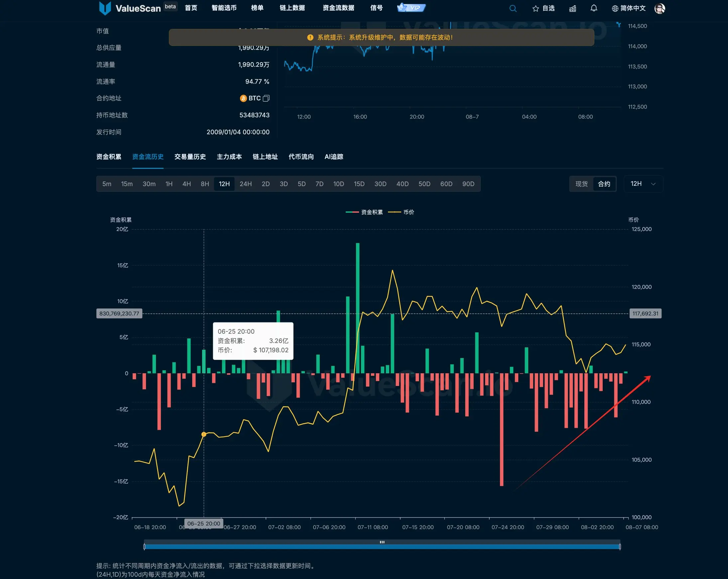Select 50D timeframe
The height and width of the screenshot is (579, 728).
[x=425, y=184]
